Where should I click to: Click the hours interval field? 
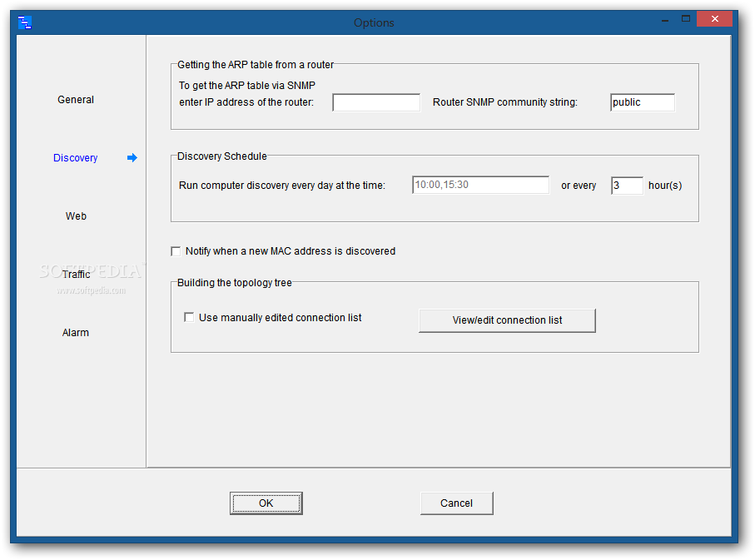click(627, 186)
